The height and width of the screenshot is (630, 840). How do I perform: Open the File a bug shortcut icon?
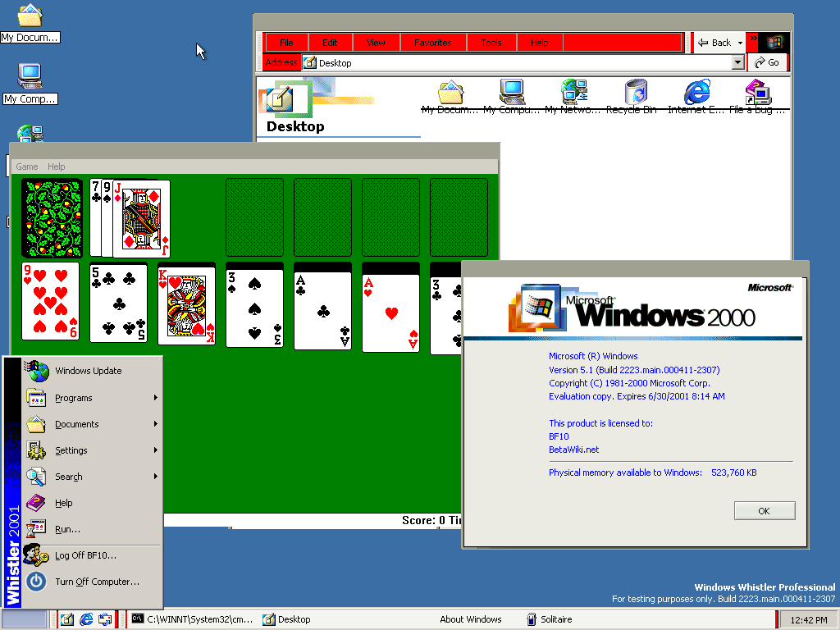coord(757,97)
